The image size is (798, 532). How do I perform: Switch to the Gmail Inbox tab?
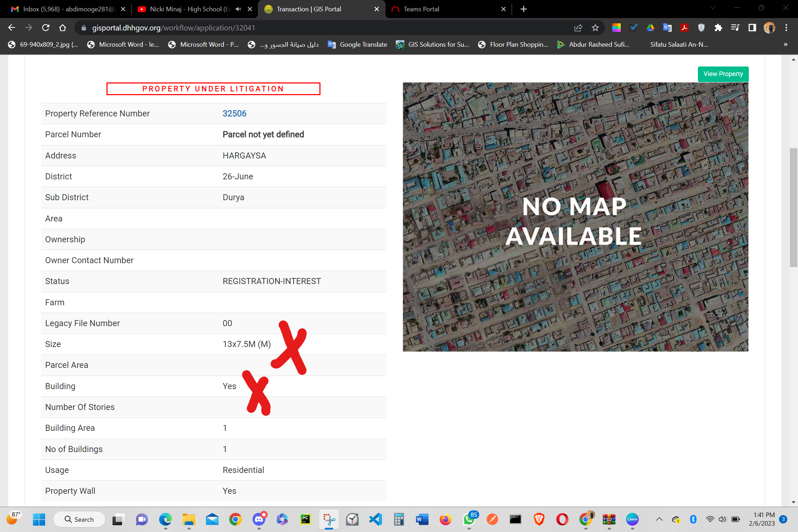(x=68, y=9)
